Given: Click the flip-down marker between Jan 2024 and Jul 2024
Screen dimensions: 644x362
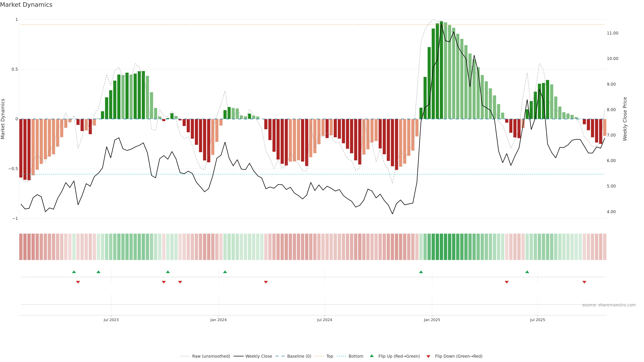Looking at the screenshot, I should [x=266, y=282].
